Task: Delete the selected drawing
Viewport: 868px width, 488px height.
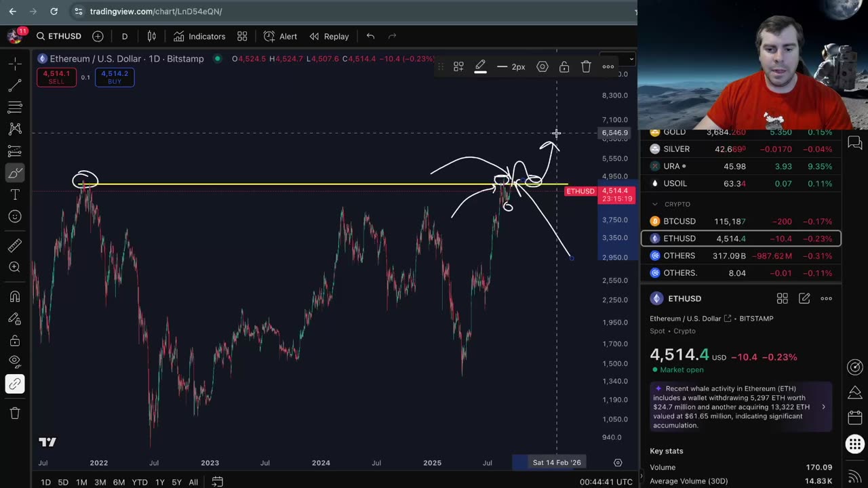Action: [x=586, y=66]
